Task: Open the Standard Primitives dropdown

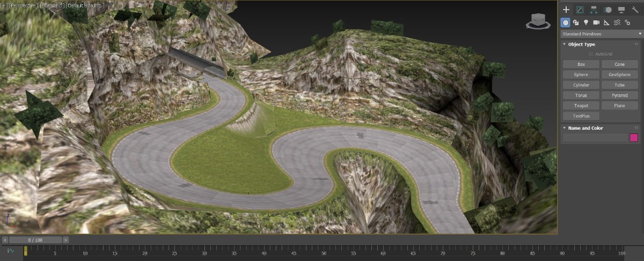Action: tap(601, 34)
